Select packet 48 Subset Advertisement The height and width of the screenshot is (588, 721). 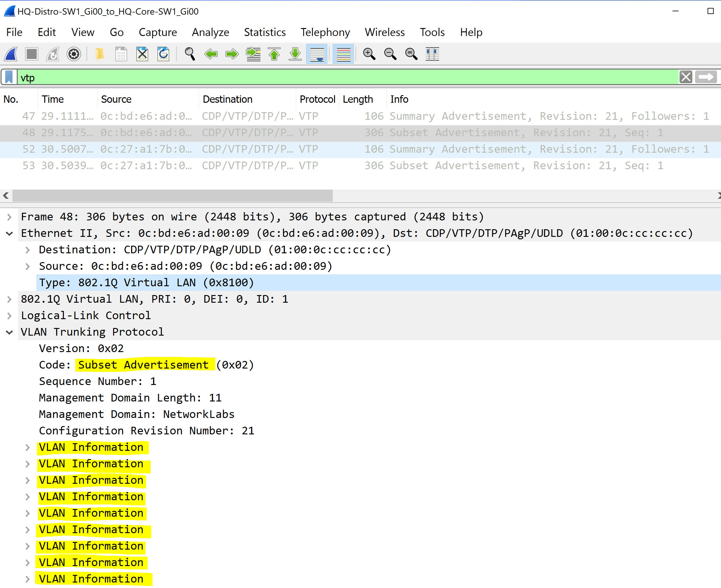click(x=360, y=133)
